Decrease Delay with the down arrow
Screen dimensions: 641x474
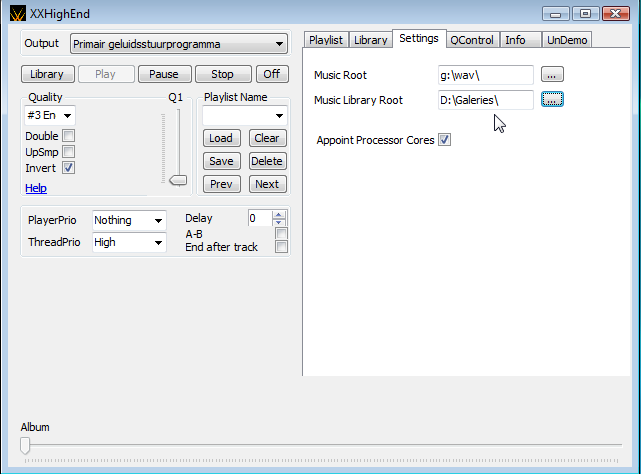pyautogui.click(x=279, y=222)
